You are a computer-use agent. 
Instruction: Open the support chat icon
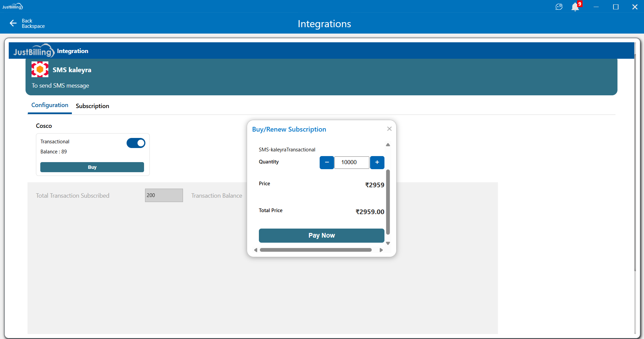pyautogui.click(x=559, y=7)
